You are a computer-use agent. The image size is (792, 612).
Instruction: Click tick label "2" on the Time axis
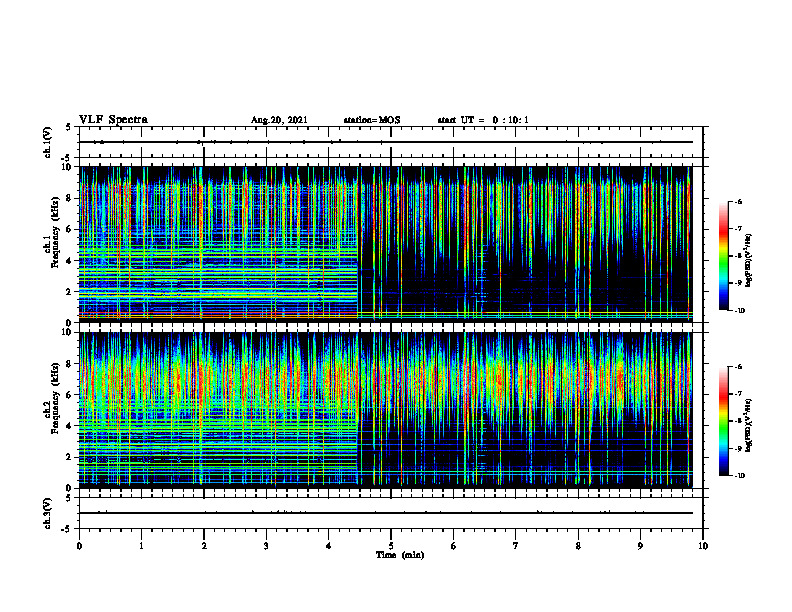[x=204, y=546]
